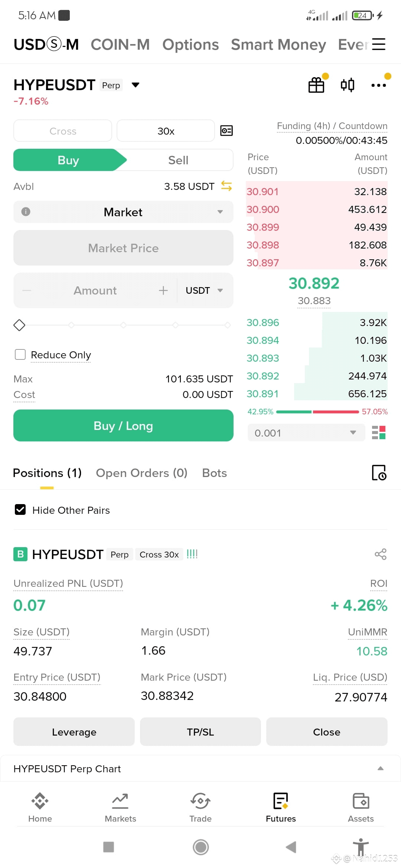Screen dimensions: 401x868
Task: Tap the position Leverage button
Action: coord(74,731)
